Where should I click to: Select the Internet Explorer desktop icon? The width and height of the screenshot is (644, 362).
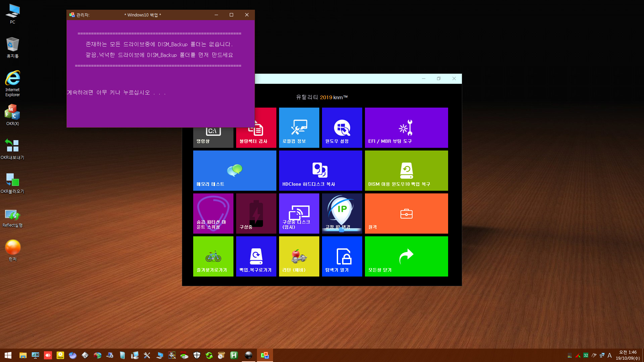coord(12,83)
